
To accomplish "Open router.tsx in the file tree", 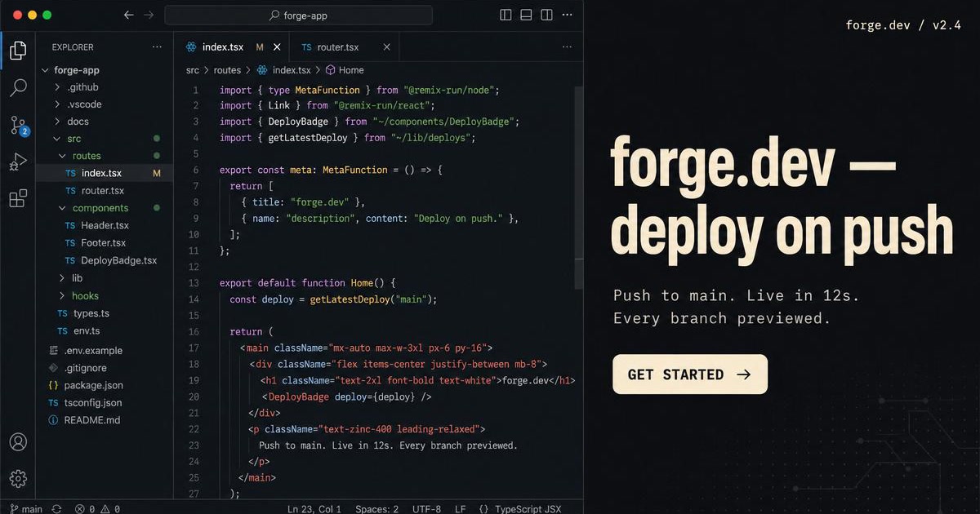I will pyautogui.click(x=105, y=190).
